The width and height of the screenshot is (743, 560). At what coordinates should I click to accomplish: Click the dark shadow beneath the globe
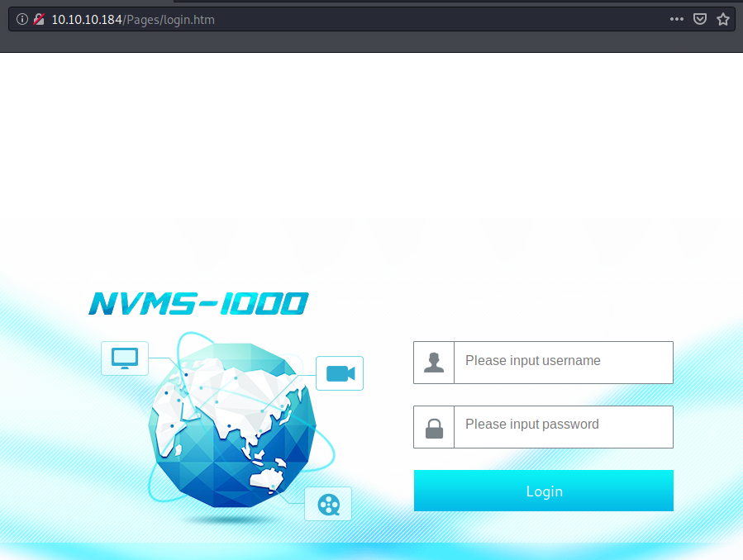coord(233,520)
